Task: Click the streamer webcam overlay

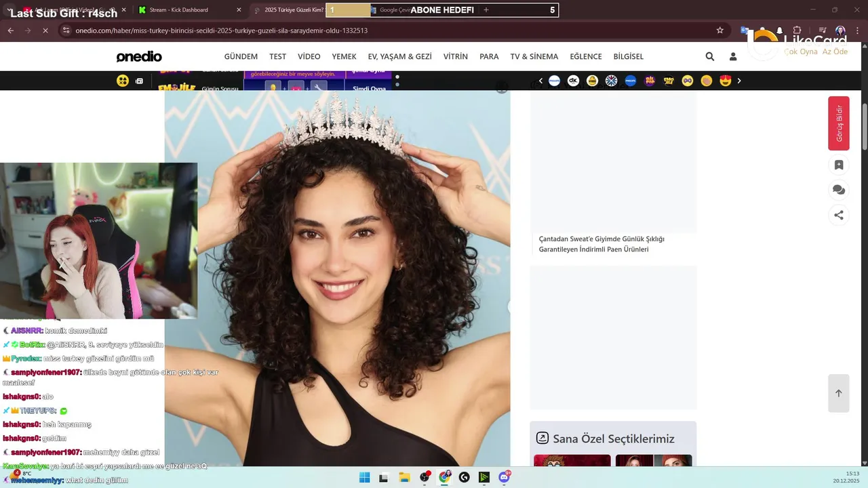Action: tap(99, 241)
